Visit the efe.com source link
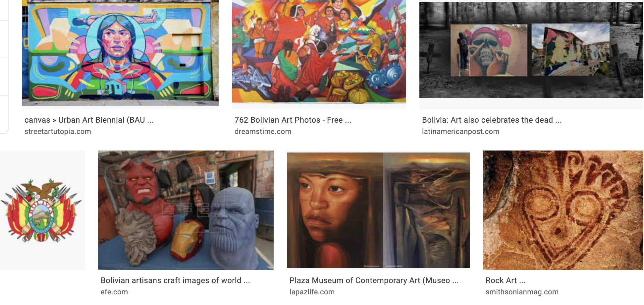Screen dimensions: 644x305 tap(114, 292)
